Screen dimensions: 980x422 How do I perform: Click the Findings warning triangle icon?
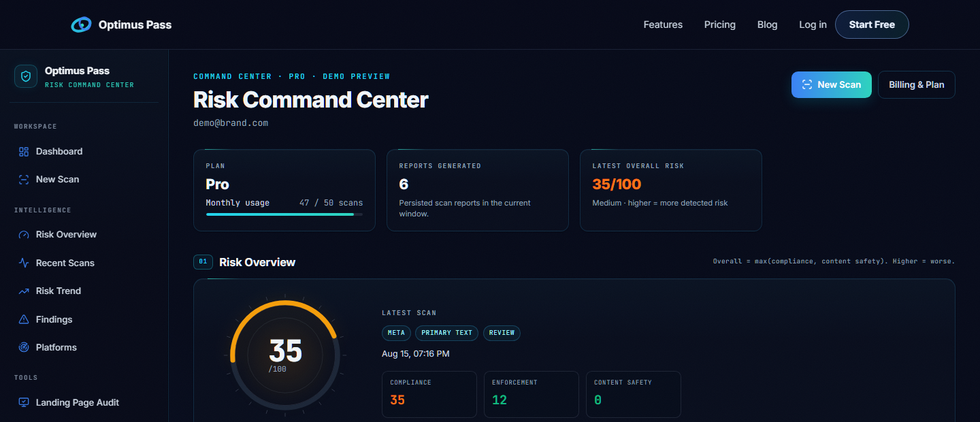(24, 319)
